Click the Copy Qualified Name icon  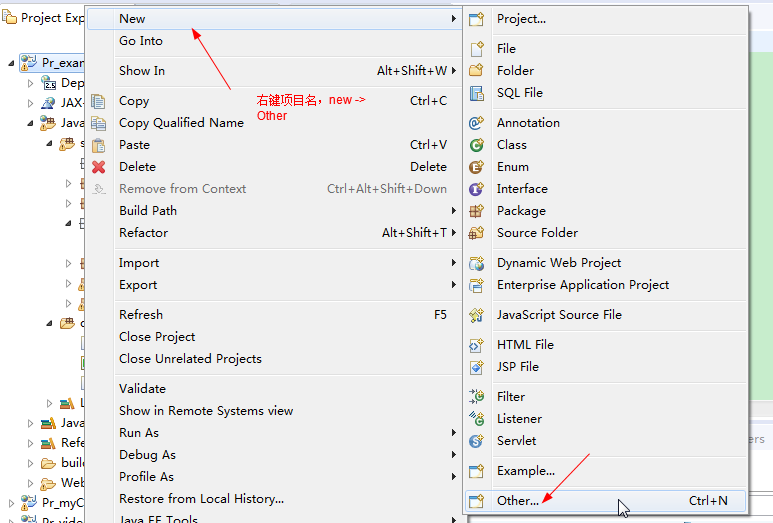99,123
